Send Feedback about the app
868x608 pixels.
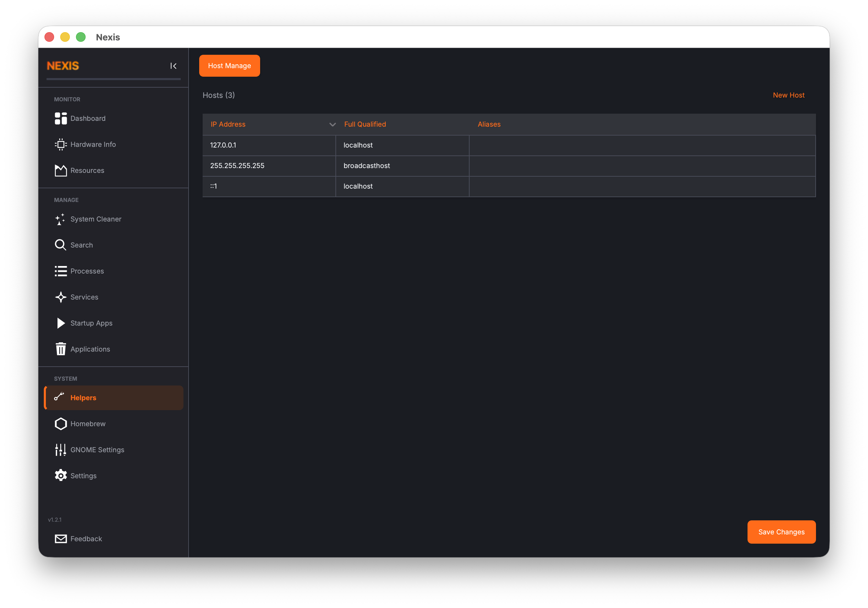click(x=86, y=539)
